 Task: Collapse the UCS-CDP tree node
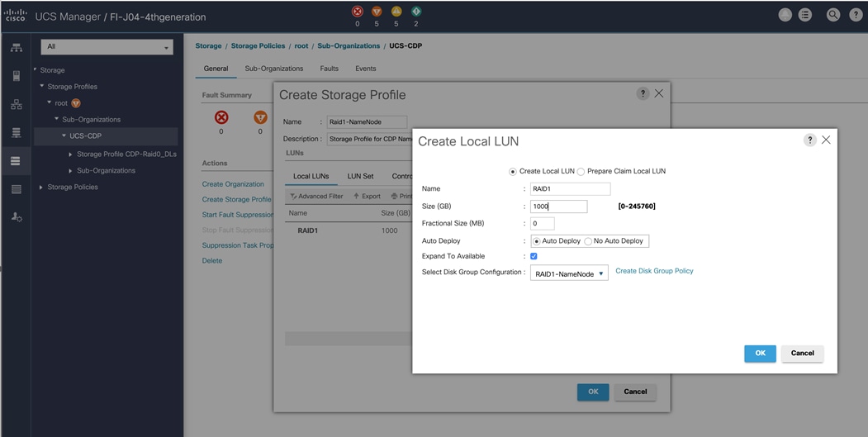(64, 135)
